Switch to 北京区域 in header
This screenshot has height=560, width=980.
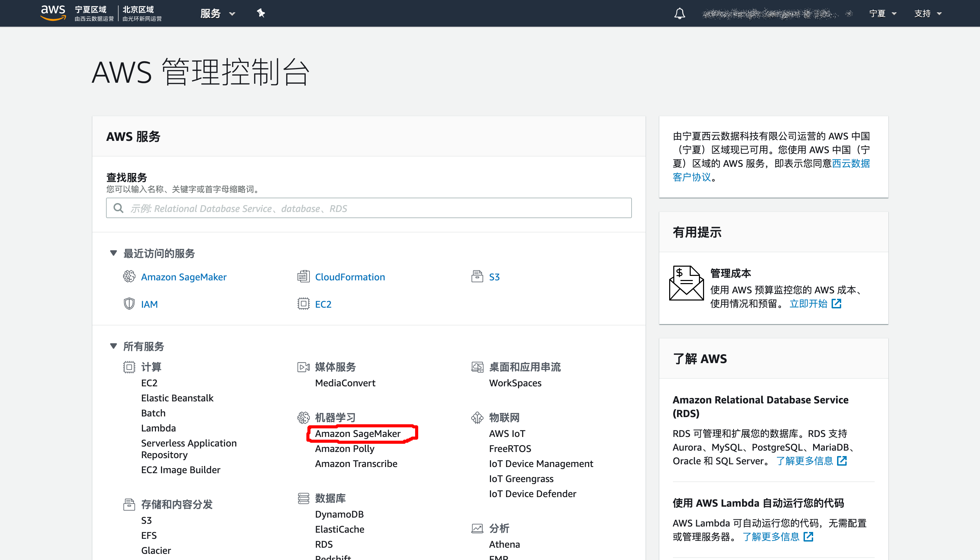tap(142, 13)
